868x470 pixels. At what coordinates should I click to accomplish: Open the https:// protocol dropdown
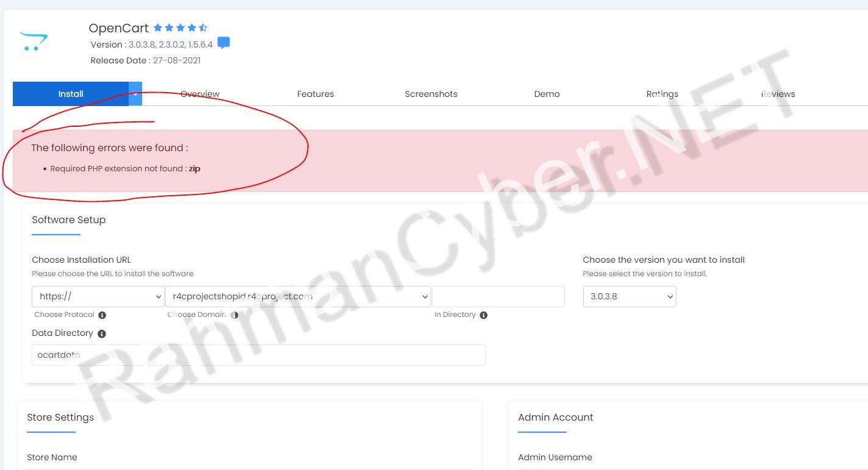pyautogui.click(x=98, y=297)
